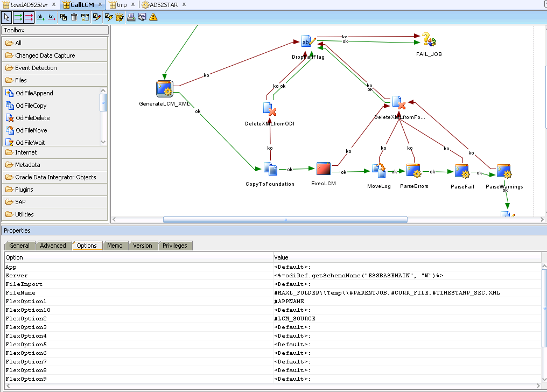The image size is (547, 392).
Task: Click the #APPNAME value of FlexOption1
Action: (x=289, y=302)
